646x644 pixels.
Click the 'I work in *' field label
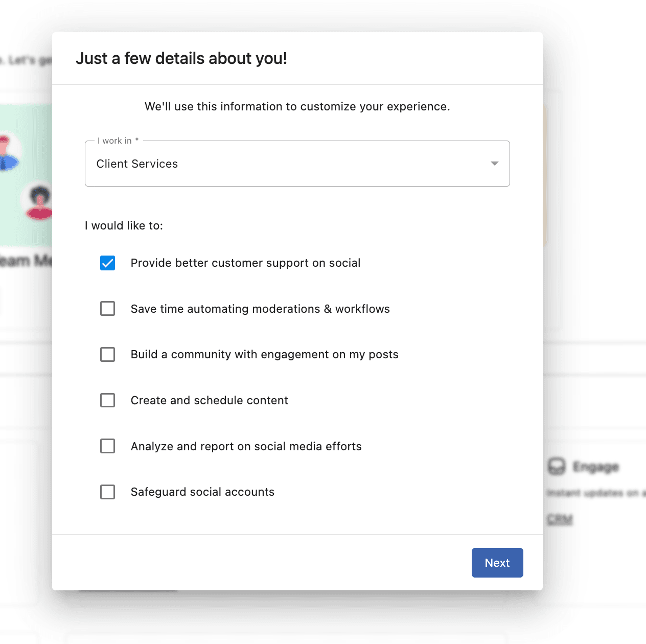(x=118, y=141)
